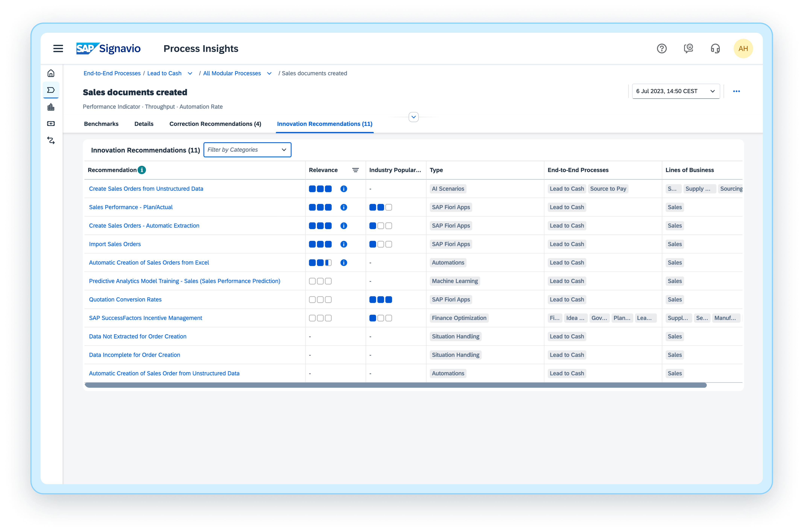Screen dimensions: 803x532
Task: Open the Filter by Categories dropdown
Action: point(247,150)
